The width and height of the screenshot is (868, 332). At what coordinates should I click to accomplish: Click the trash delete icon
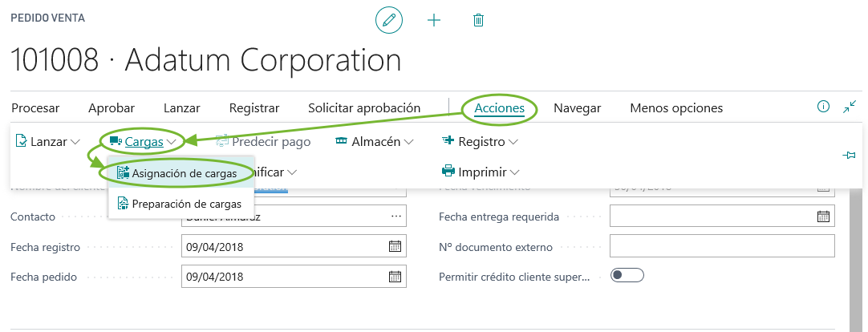pos(478,21)
